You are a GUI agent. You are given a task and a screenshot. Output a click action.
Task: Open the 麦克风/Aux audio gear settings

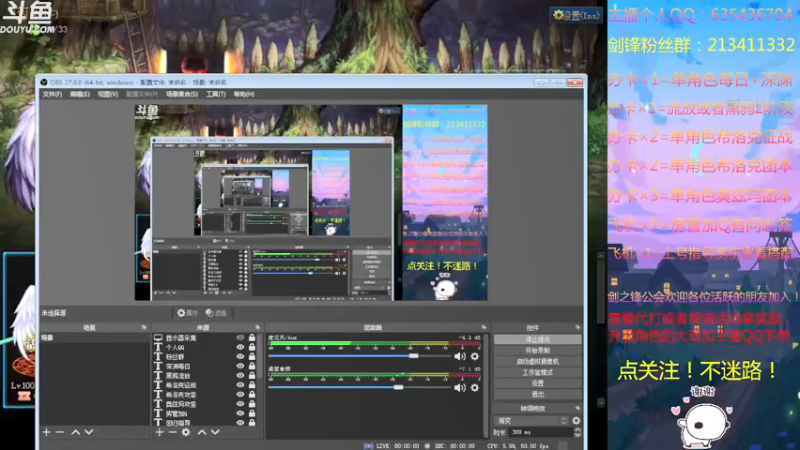pos(474,357)
